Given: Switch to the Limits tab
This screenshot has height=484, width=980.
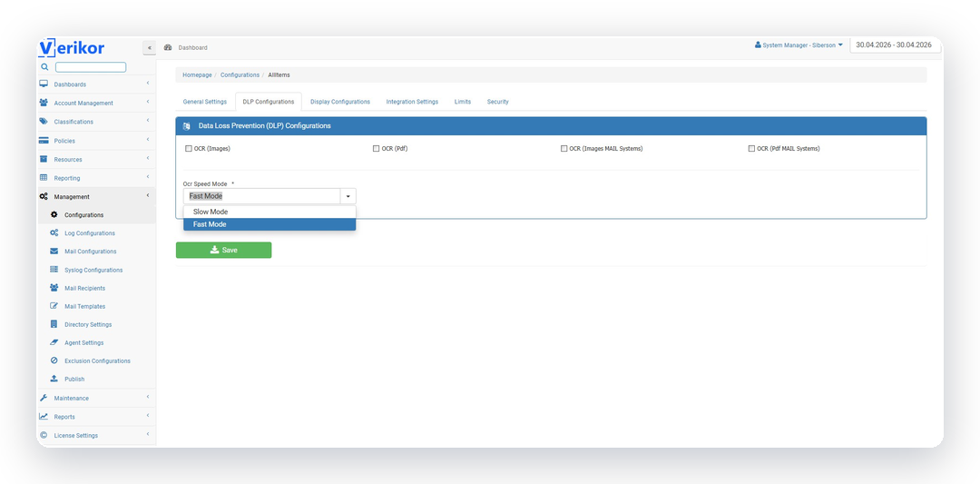Looking at the screenshot, I should 463,102.
